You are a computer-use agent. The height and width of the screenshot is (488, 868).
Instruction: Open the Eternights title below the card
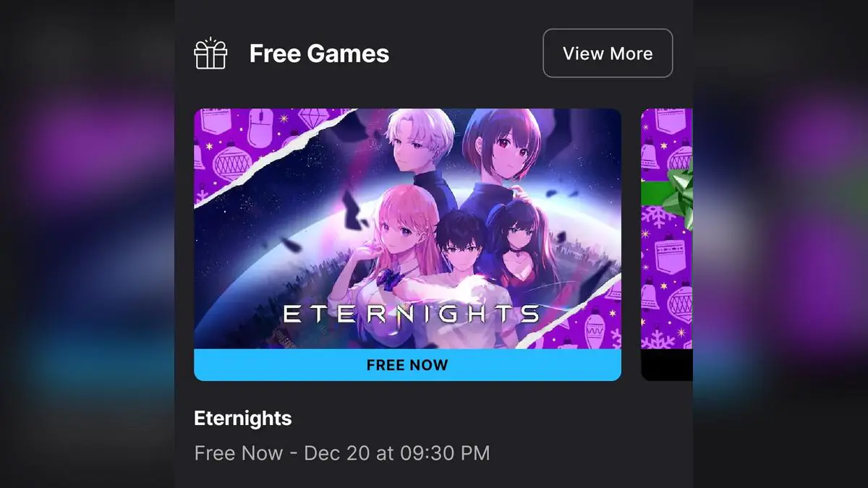click(x=243, y=418)
